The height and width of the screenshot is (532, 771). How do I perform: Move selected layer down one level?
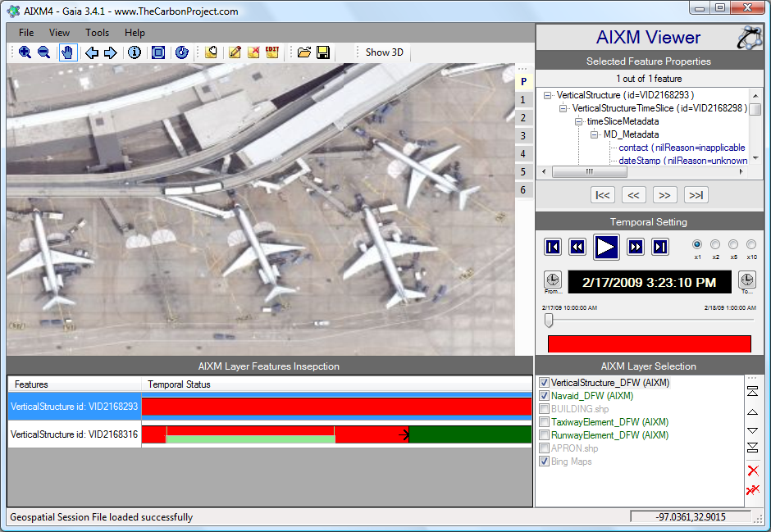click(x=752, y=430)
